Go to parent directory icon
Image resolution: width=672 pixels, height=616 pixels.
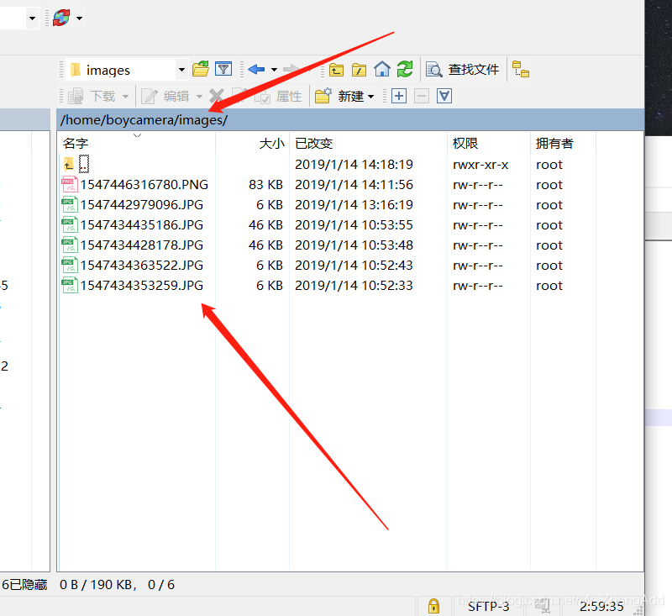337,70
